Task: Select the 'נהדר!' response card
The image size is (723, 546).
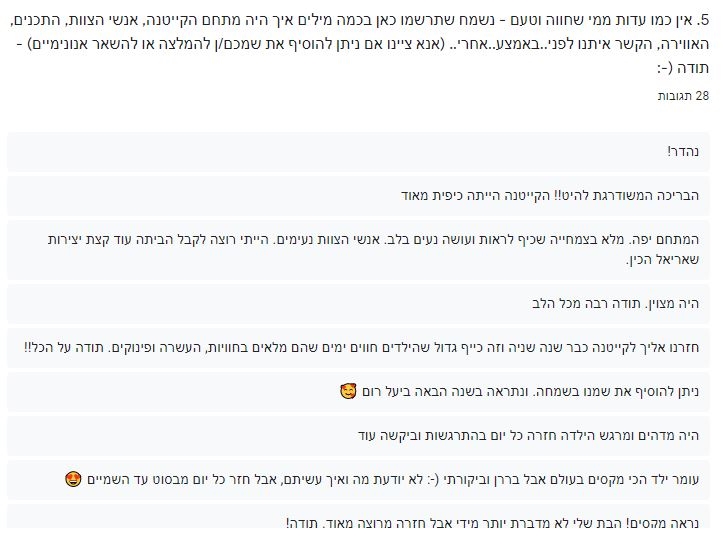Action: (358, 152)
